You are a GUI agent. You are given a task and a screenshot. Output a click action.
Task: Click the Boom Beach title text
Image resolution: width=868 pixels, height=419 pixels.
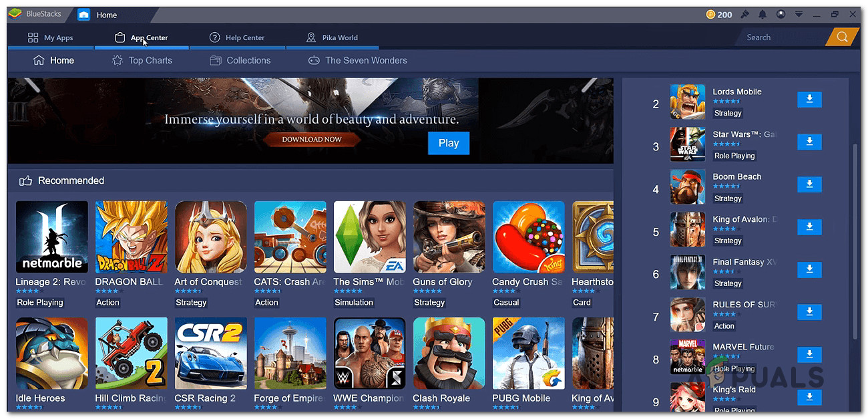coord(737,176)
